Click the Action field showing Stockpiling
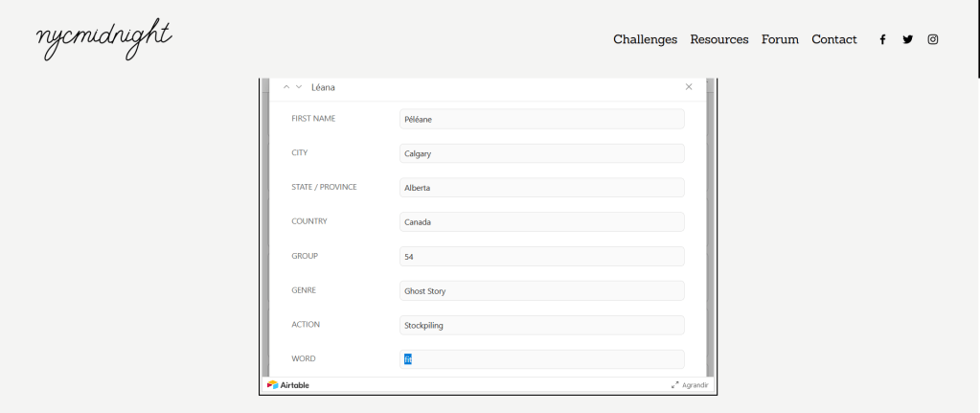The height and width of the screenshot is (413, 980). [x=541, y=325]
